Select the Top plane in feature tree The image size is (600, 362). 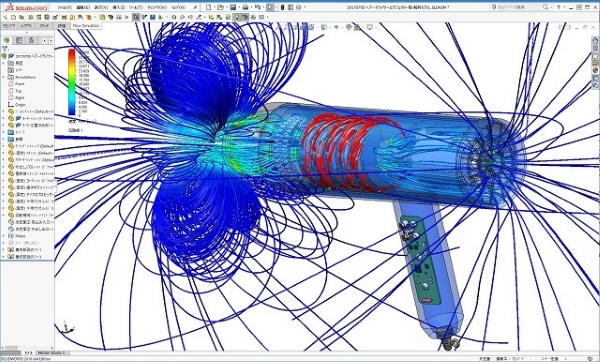click(18, 91)
